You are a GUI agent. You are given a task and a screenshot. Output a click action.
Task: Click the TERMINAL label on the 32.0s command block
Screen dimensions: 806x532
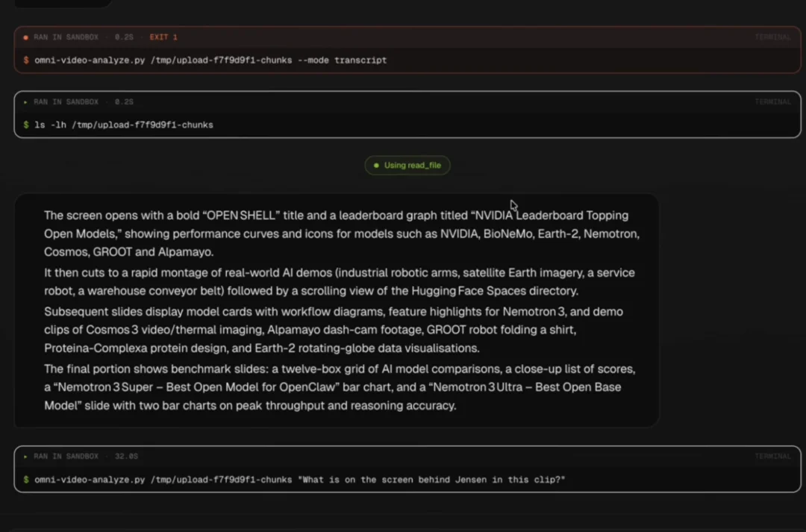(772, 457)
